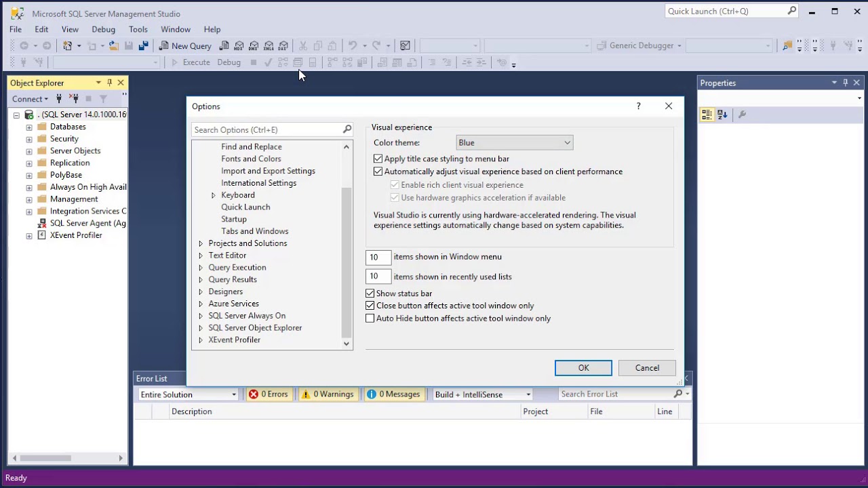Click the Connect plug icon in Object Explorer
This screenshot has height=488, width=868.
59,99
